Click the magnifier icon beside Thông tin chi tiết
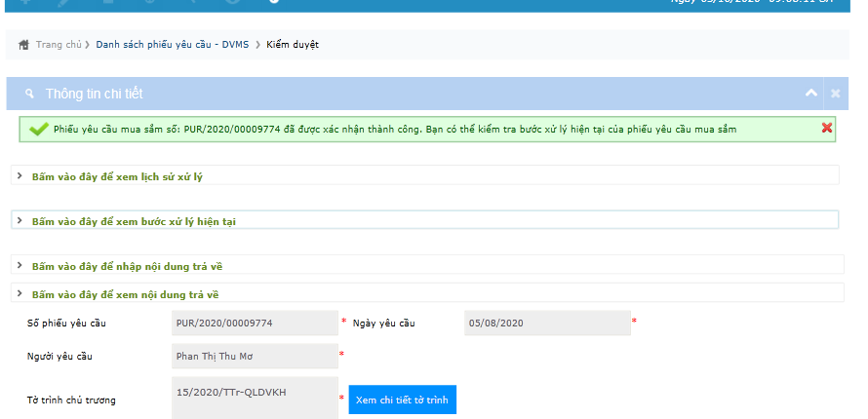Image resolution: width=868 pixels, height=419 pixels. pos(29,94)
